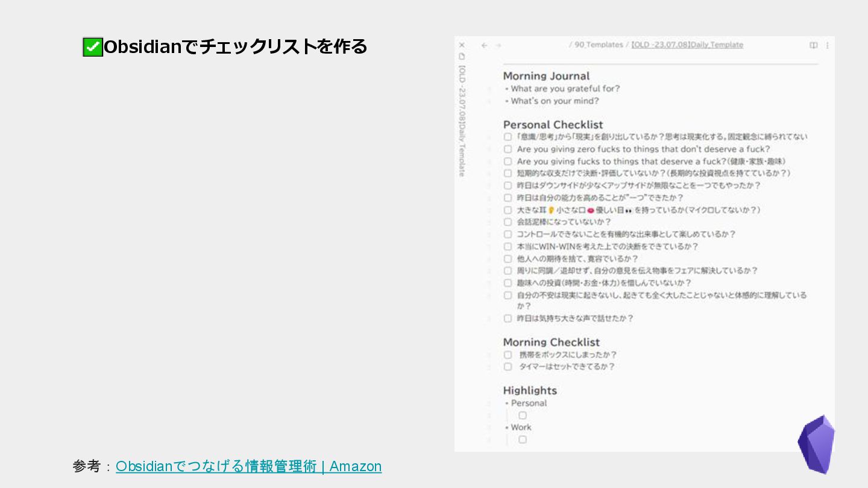
Task: Click the lips emoji after 小さな口
Action: pyautogui.click(x=591, y=210)
